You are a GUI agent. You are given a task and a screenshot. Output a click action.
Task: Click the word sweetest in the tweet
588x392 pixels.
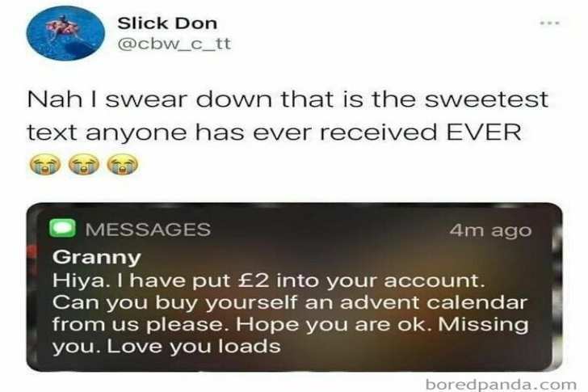pyautogui.click(x=486, y=99)
